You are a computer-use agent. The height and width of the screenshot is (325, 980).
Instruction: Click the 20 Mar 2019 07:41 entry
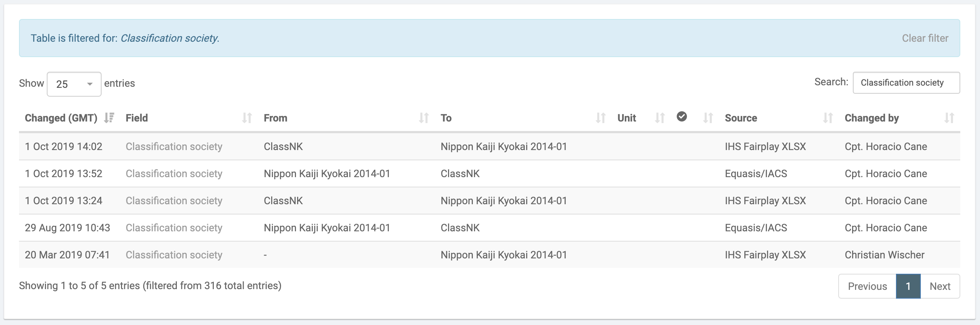pos(67,255)
